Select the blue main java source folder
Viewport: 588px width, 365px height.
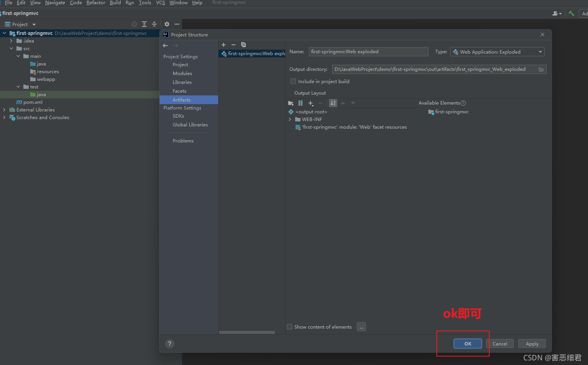38,64
